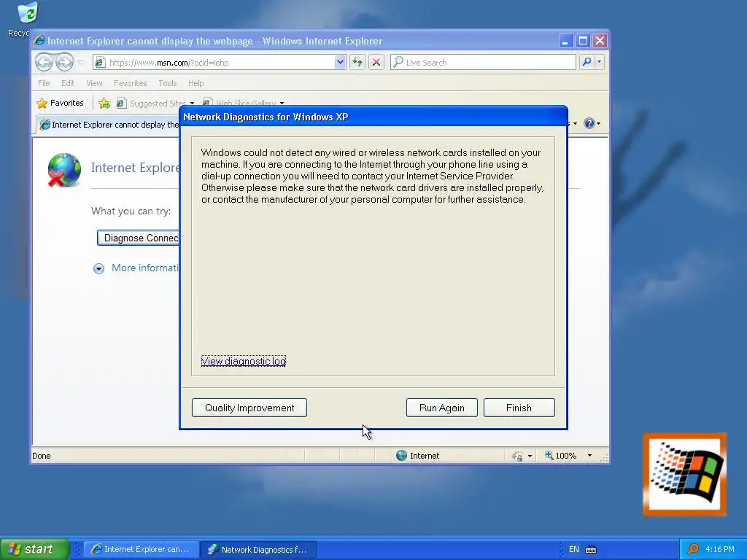Screen dimensions: 747x560
Task: Open the Help menu
Action: coord(196,83)
